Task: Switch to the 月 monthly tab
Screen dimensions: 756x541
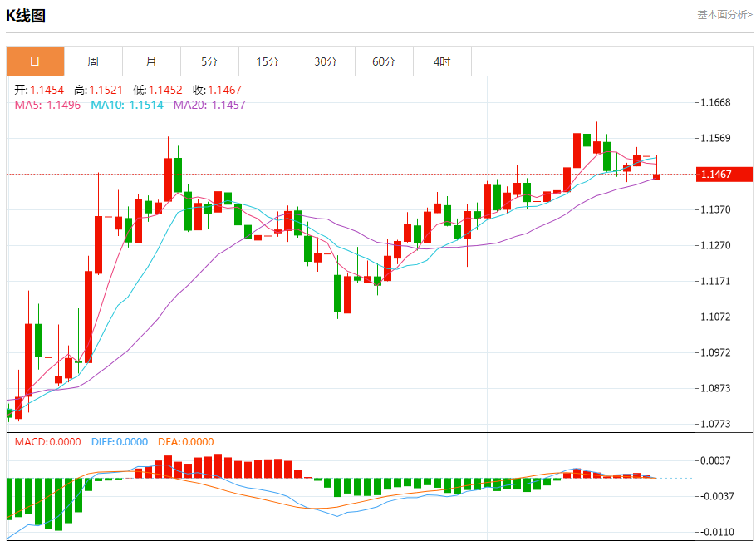Action: pos(151,61)
